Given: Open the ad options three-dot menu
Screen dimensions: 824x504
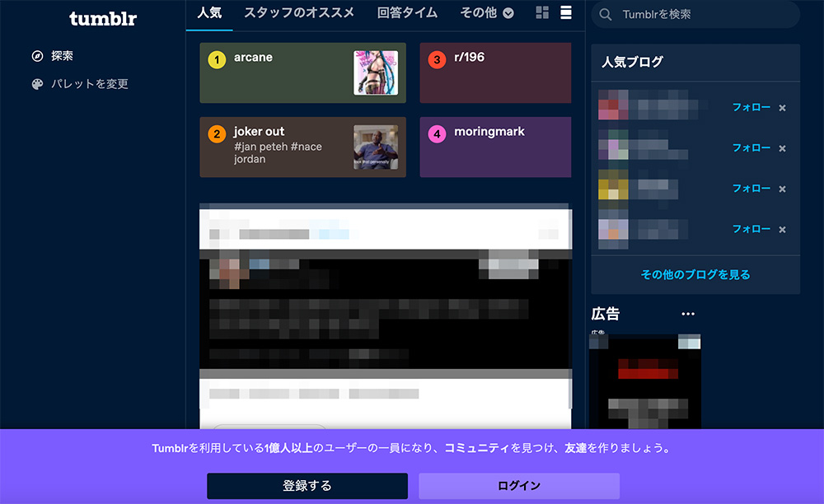Looking at the screenshot, I should click(688, 314).
